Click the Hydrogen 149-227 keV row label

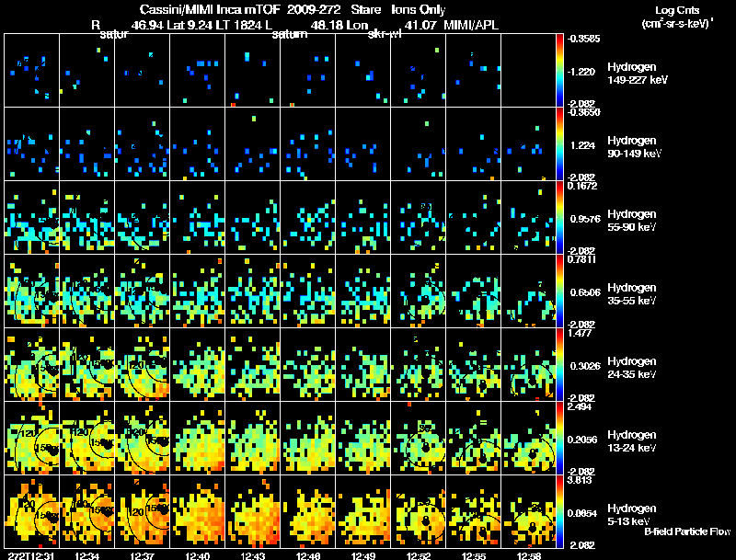[638, 74]
